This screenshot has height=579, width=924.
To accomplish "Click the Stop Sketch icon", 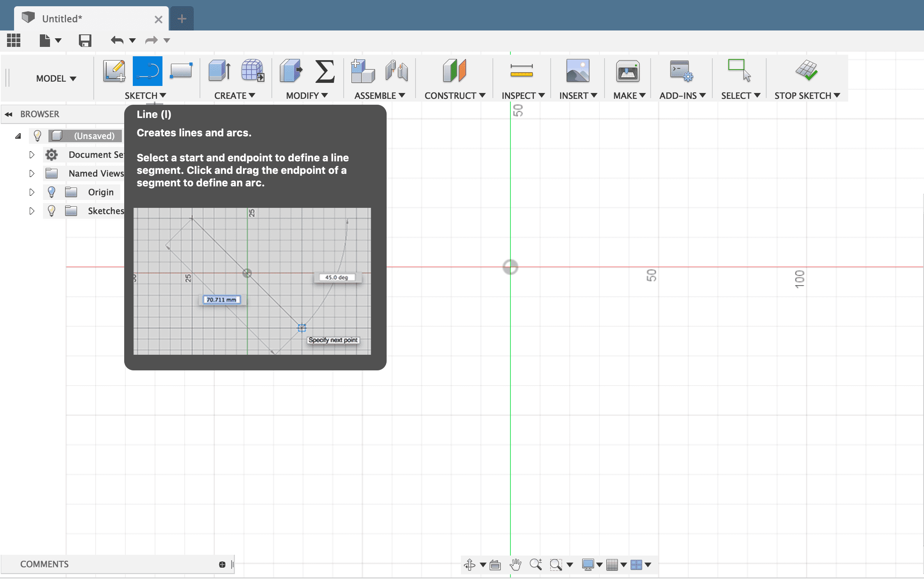I will click(x=806, y=71).
